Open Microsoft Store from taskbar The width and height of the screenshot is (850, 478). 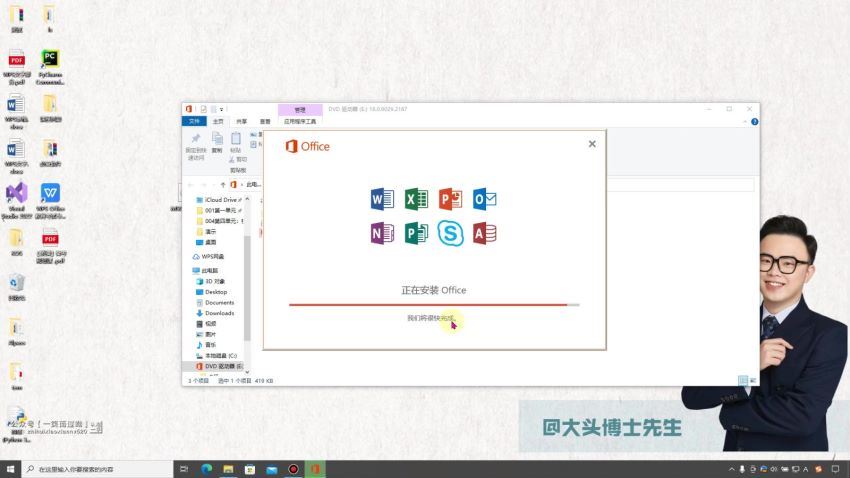click(250, 469)
